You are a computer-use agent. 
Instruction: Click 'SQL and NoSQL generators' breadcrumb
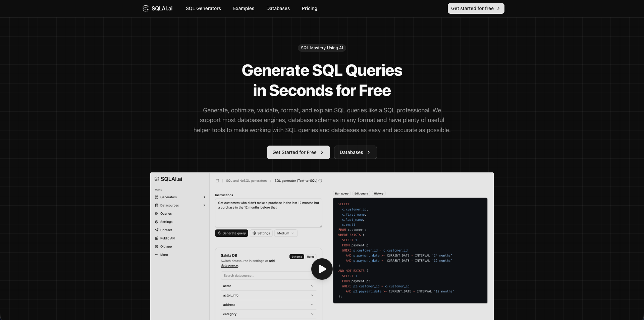246,181
